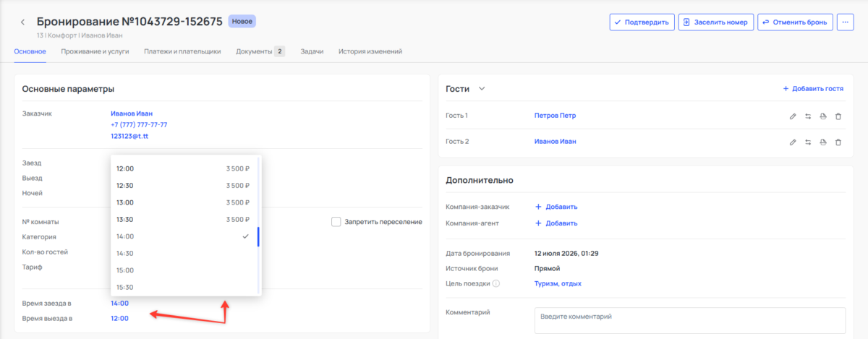Screen dimensions: 868x339
Task: Delete guest Петров Петр with trash icon
Action: pos(838,116)
